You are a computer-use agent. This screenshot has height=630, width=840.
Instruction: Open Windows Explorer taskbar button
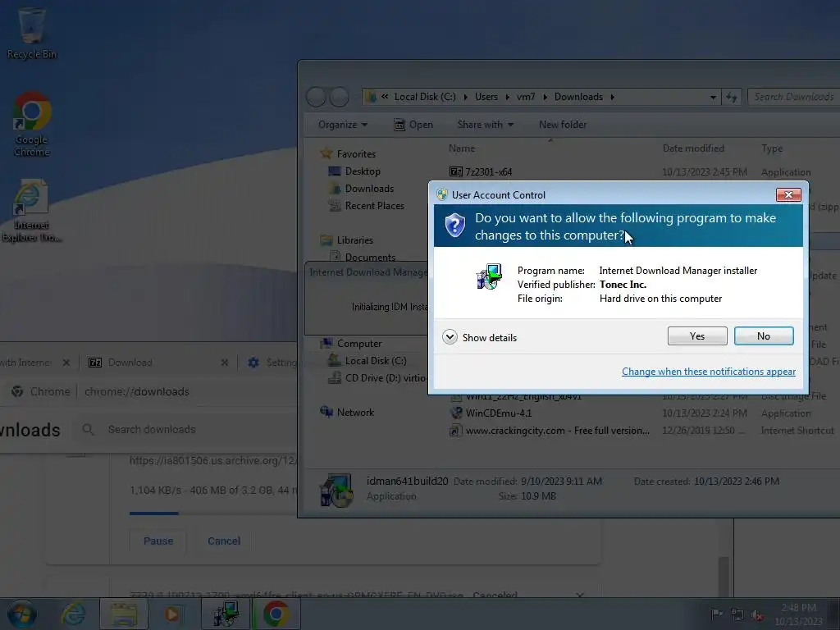click(x=124, y=614)
